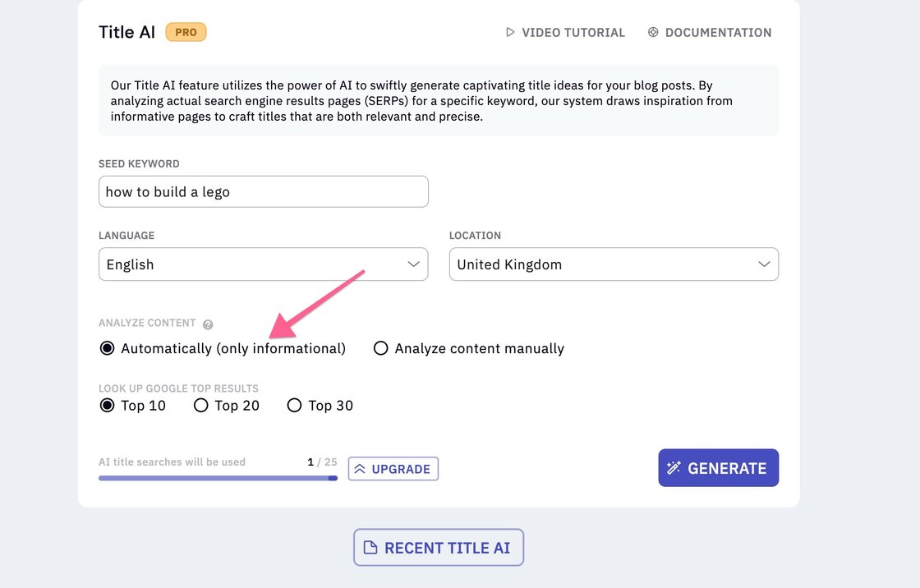Screen dimensions: 920x588
Task: Click the AI title searches usage bar
Action: tap(218, 478)
